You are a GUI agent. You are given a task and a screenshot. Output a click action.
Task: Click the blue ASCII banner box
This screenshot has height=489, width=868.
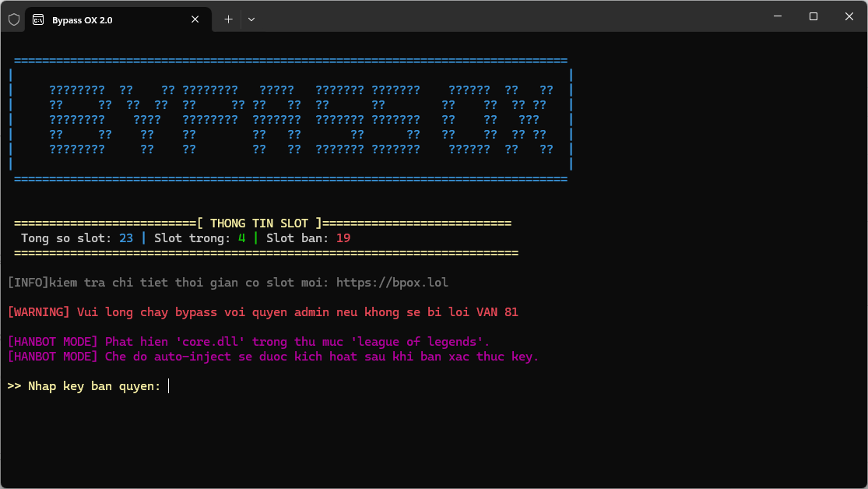click(290, 119)
